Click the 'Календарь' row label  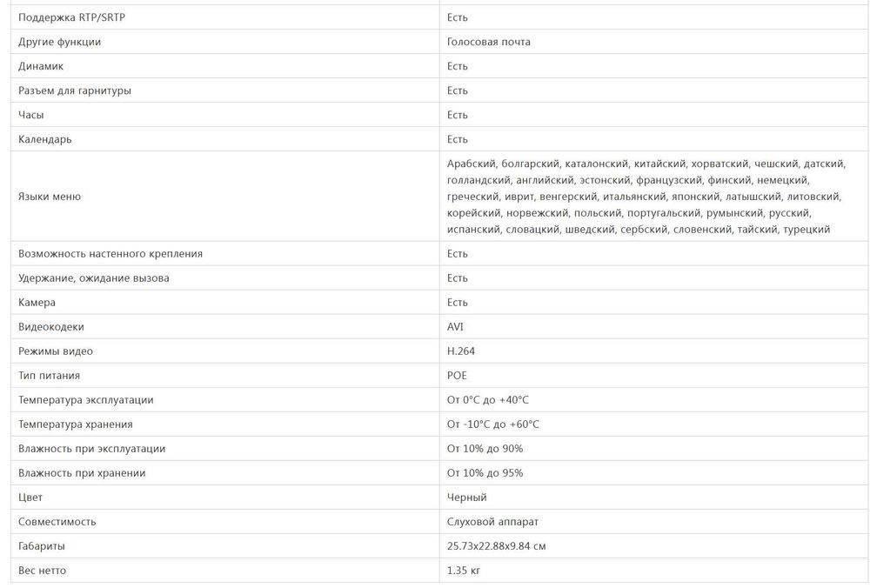(x=45, y=139)
